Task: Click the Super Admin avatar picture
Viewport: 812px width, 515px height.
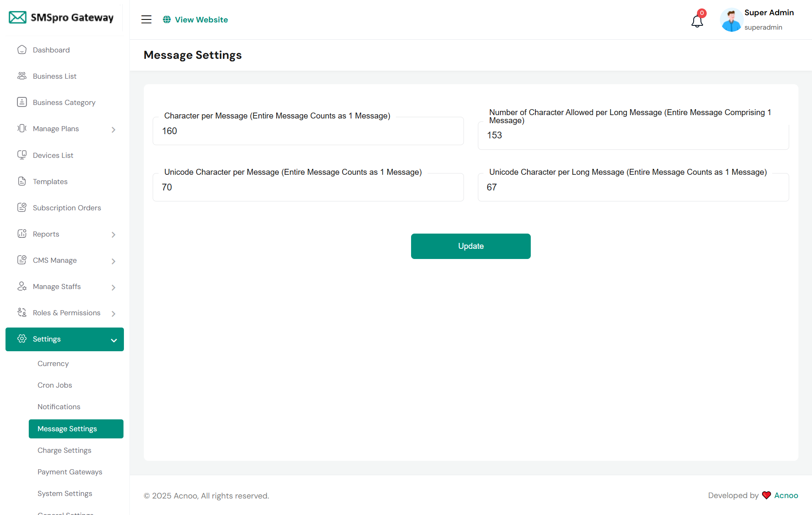Action: click(x=731, y=20)
